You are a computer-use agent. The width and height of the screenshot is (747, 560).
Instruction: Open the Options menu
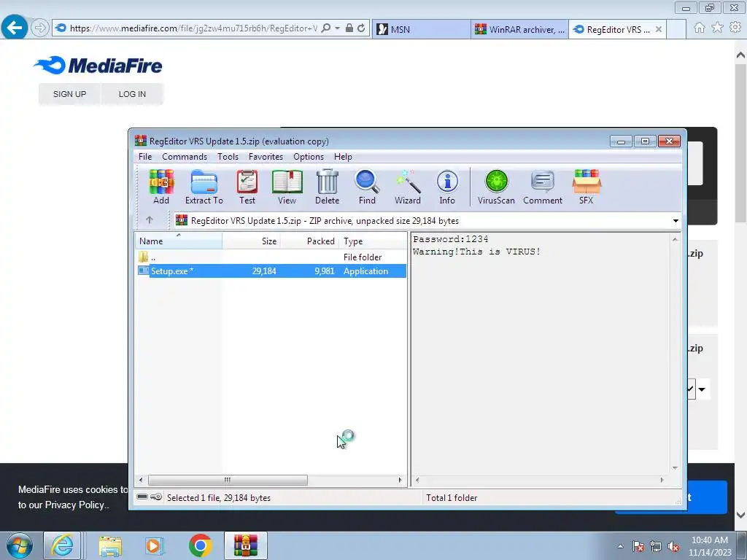point(309,157)
